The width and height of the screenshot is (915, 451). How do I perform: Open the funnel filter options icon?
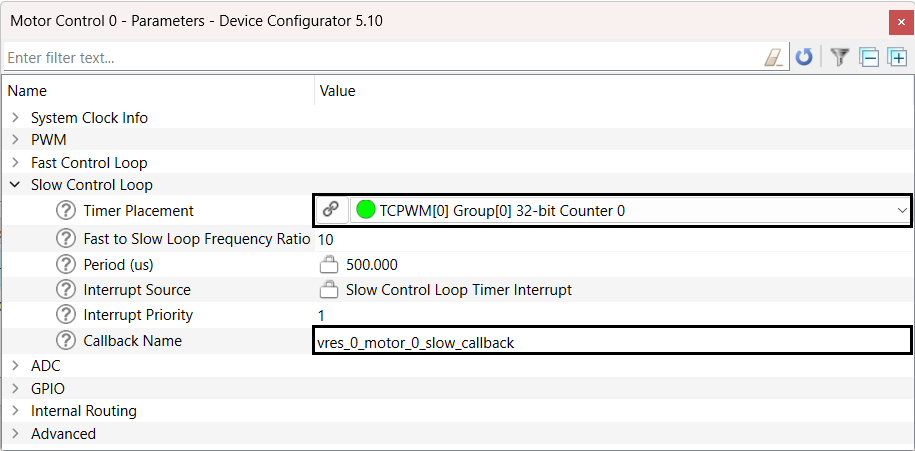point(840,57)
